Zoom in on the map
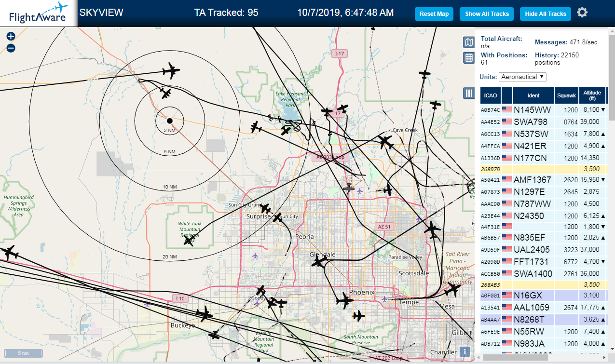The width and height of the screenshot is (615, 364). click(11, 36)
